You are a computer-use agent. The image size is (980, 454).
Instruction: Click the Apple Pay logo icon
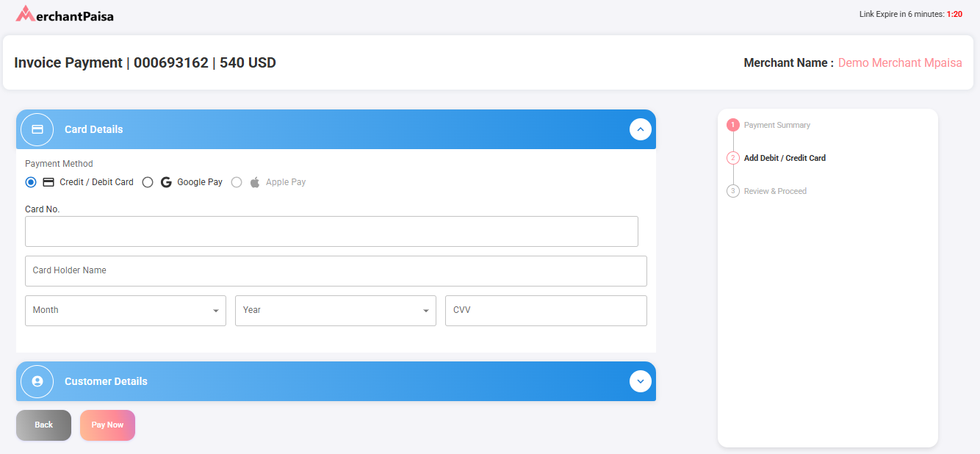point(255,182)
